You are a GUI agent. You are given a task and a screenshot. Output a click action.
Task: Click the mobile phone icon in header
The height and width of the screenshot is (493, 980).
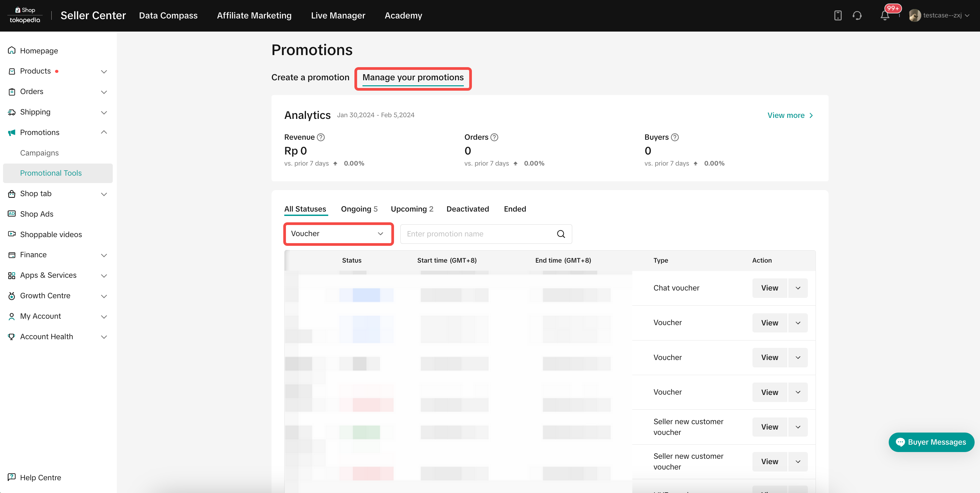pyautogui.click(x=838, y=15)
